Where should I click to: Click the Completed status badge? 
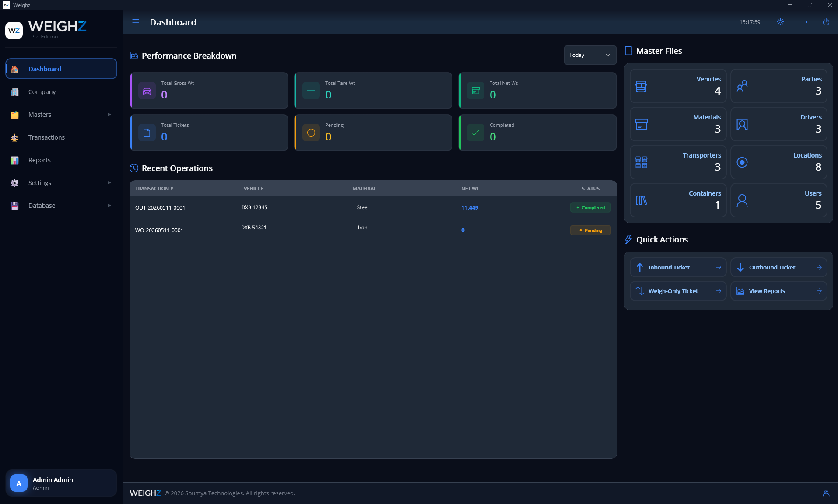[590, 207]
